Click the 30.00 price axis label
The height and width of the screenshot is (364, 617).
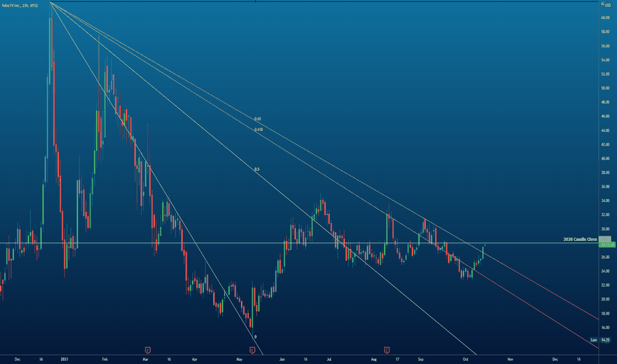[605, 229]
